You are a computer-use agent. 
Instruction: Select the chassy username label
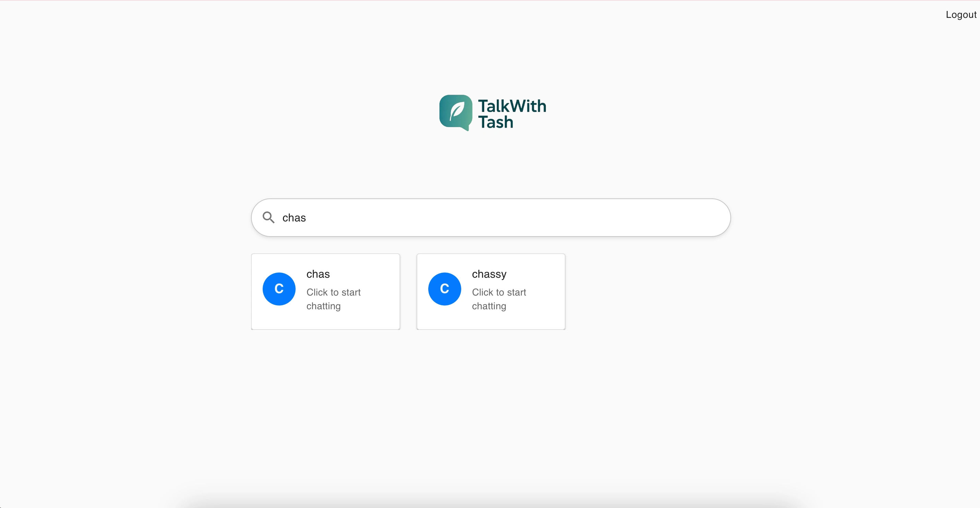click(x=489, y=274)
